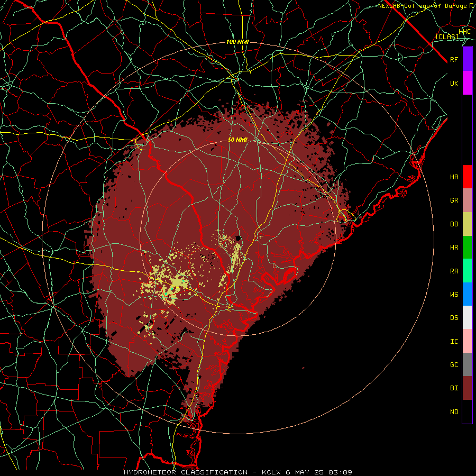Click the BD legend label
476x476 pixels.
pos(454,224)
